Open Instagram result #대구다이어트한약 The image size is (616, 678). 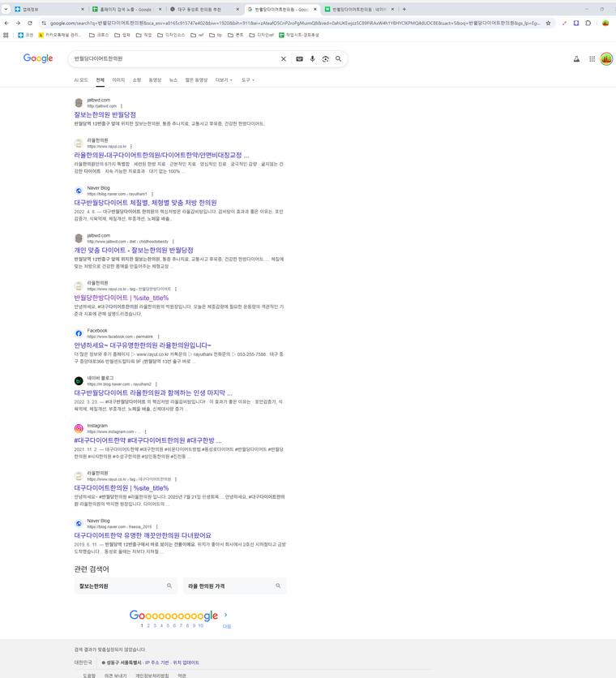point(148,440)
